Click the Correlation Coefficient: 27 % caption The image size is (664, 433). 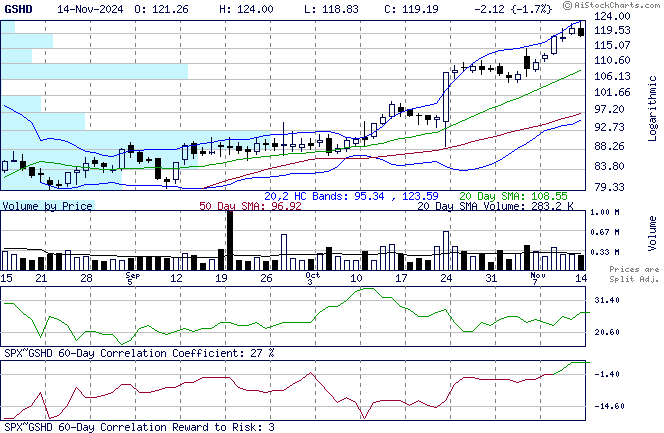[138, 353]
